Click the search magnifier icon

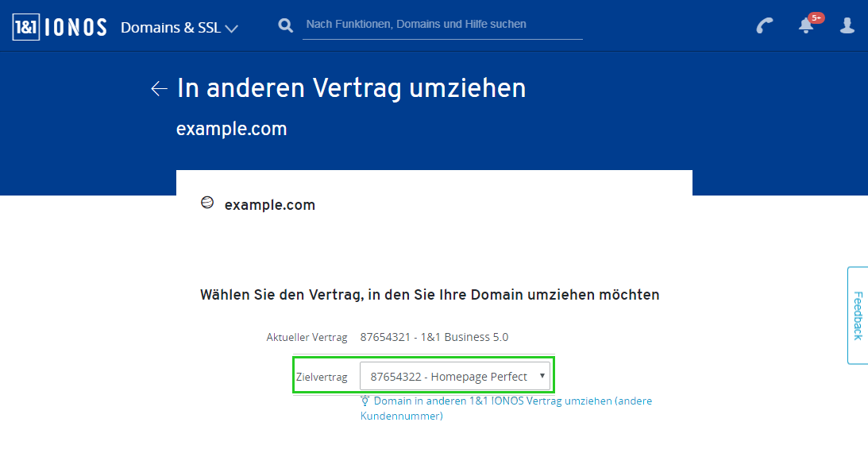[x=285, y=25]
